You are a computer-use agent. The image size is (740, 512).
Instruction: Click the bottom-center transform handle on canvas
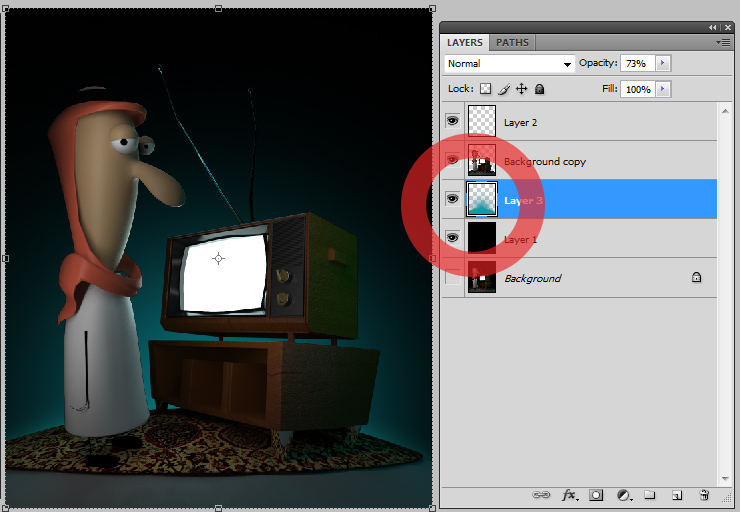click(x=218, y=508)
